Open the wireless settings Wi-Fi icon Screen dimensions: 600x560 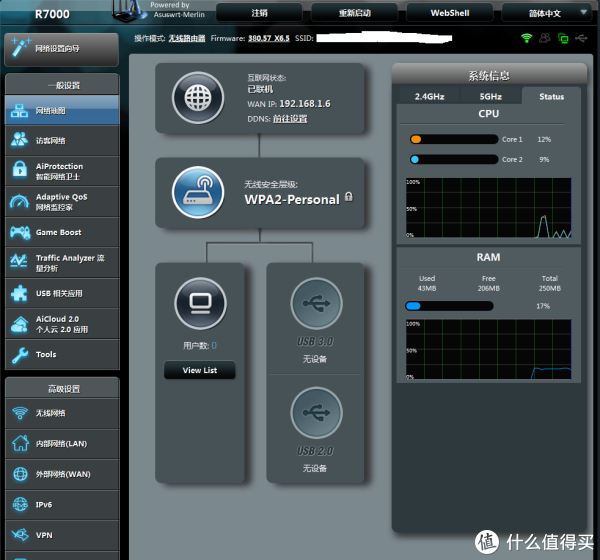[20, 413]
